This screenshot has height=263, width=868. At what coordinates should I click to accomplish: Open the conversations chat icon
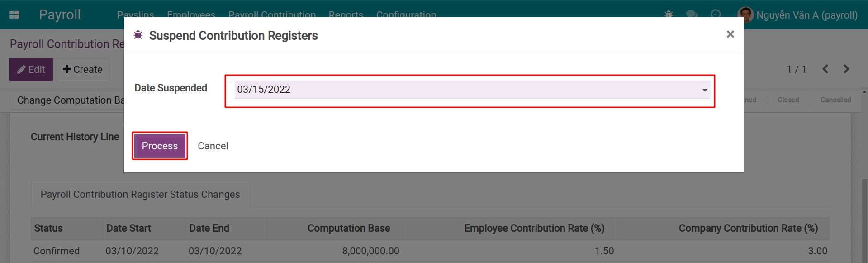coord(692,14)
